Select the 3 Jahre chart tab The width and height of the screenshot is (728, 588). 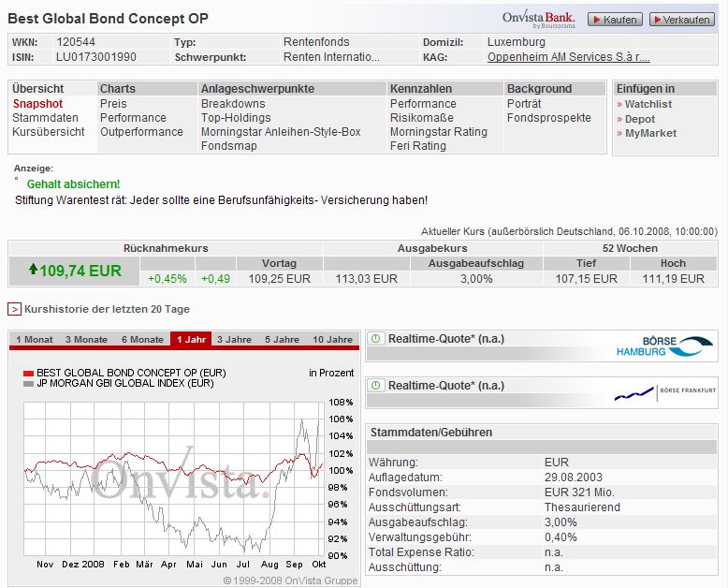point(233,340)
